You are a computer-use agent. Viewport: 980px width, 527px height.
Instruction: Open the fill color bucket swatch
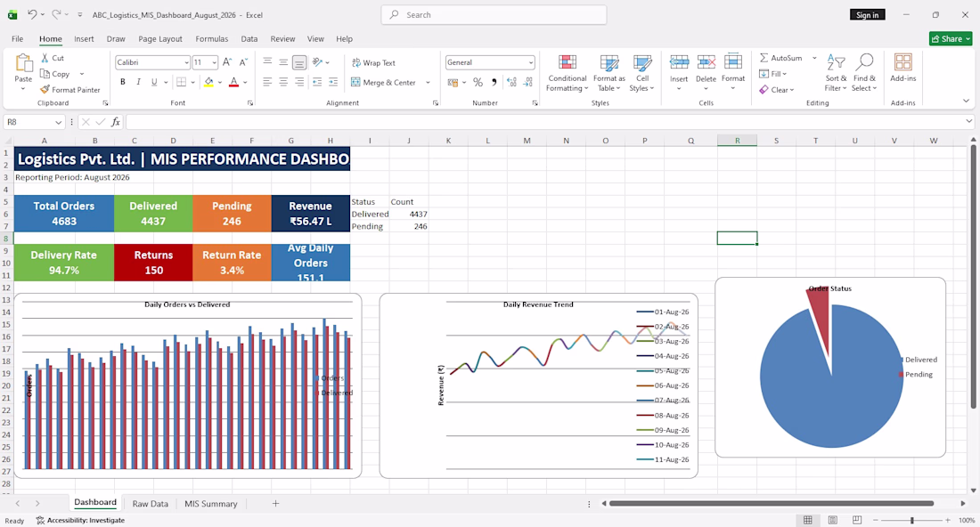pos(208,82)
